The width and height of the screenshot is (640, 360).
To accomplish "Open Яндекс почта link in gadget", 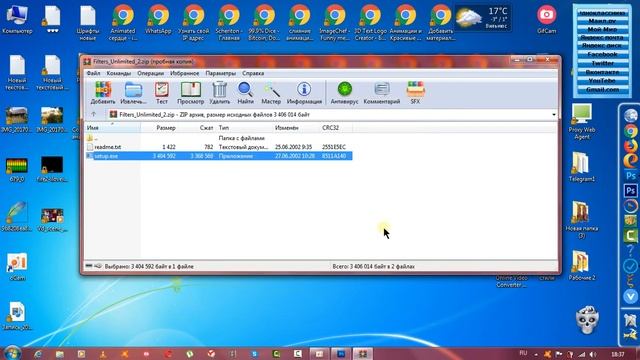I will 602,37.
